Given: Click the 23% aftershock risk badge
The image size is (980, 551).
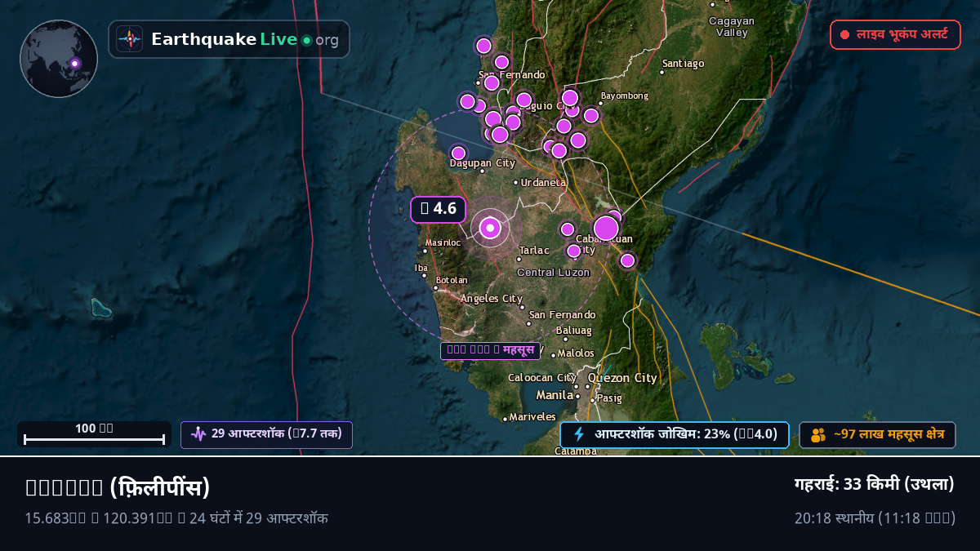Looking at the screenshot, I should click(x=675, y=434).
